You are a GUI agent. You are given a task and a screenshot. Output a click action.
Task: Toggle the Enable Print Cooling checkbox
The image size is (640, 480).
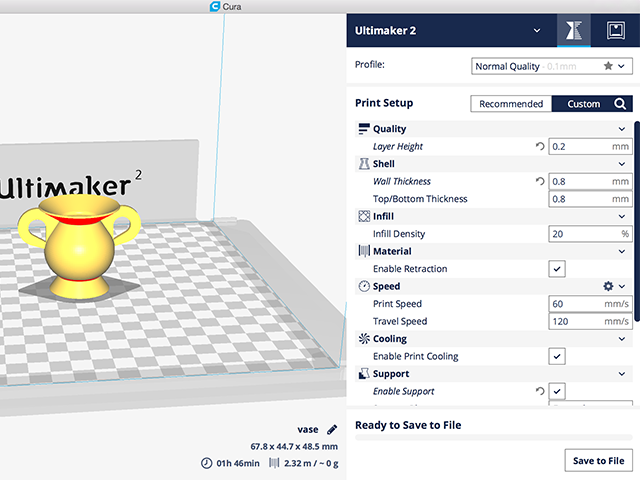tap(557, 356)
